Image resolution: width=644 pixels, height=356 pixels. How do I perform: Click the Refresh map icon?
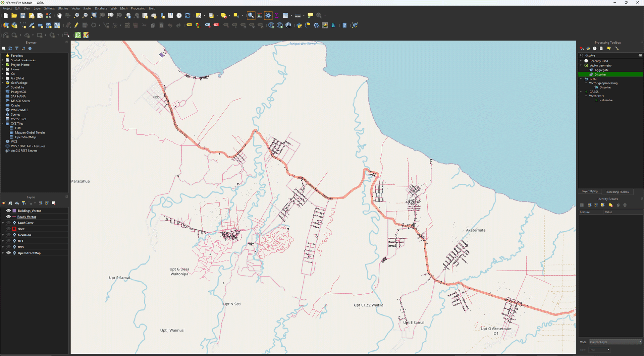pyautogui.click(x=187, y=15)
